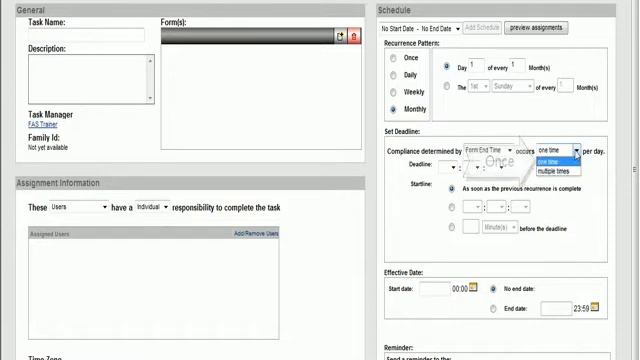Image resolution: width=640 pixels, height=360 pixels.
Task: Open the 'Form End Time' compliance dropdown
Action: (489, 150)
